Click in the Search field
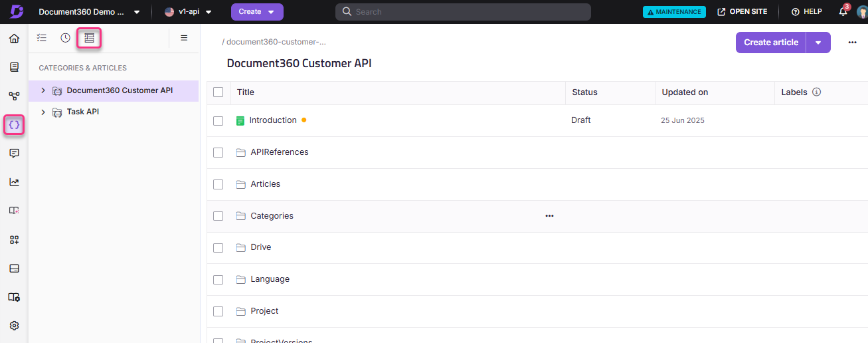868x343 pixels. coord(463,12)
